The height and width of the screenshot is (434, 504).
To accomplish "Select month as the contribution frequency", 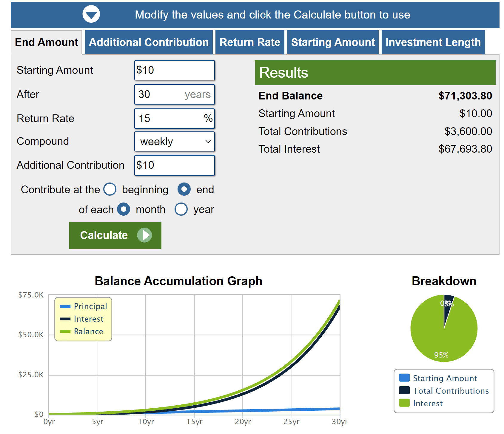I will [124, 209].
